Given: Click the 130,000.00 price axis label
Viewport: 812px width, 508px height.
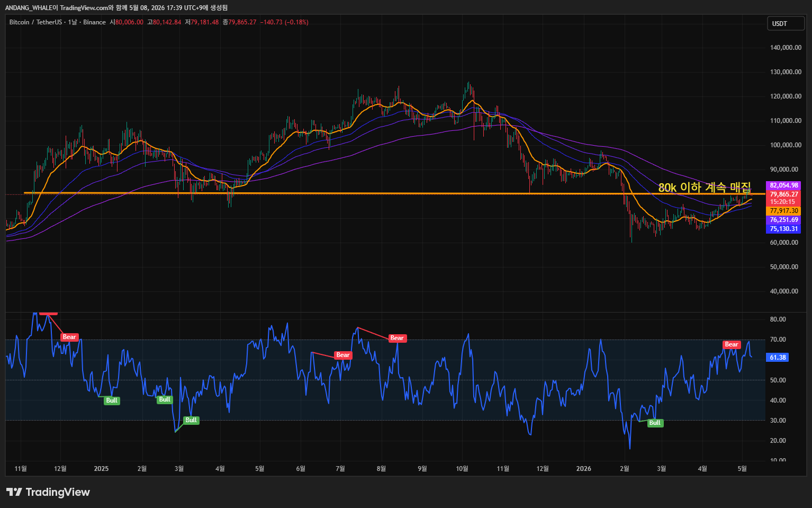Looking at the screenshot, I should pyautogui.click(x=786, y=72).
